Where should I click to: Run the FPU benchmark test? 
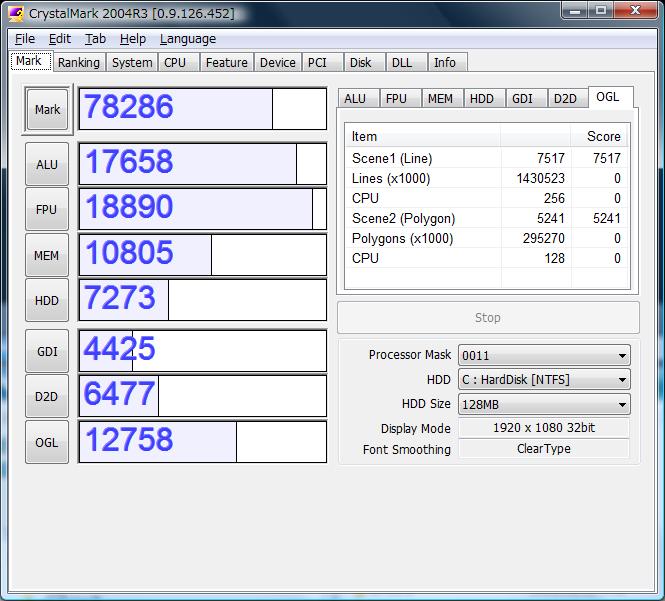click(x=47, y=210)
